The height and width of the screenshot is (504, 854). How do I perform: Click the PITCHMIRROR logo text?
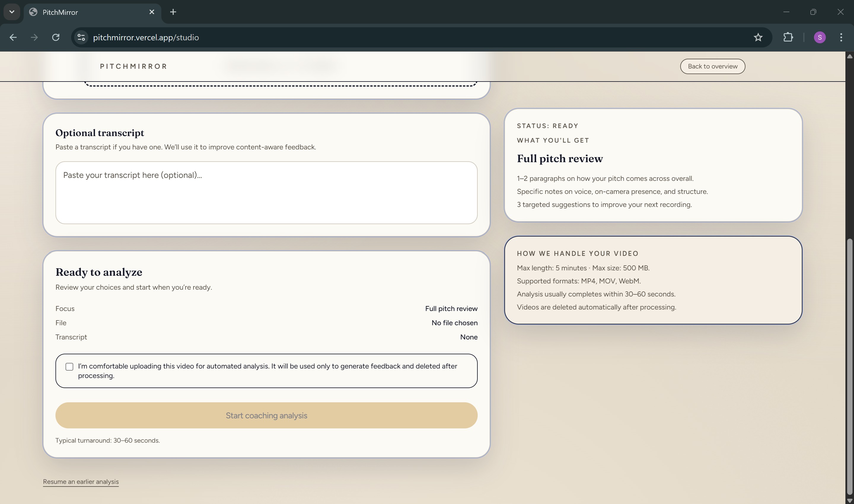[133, 66]
